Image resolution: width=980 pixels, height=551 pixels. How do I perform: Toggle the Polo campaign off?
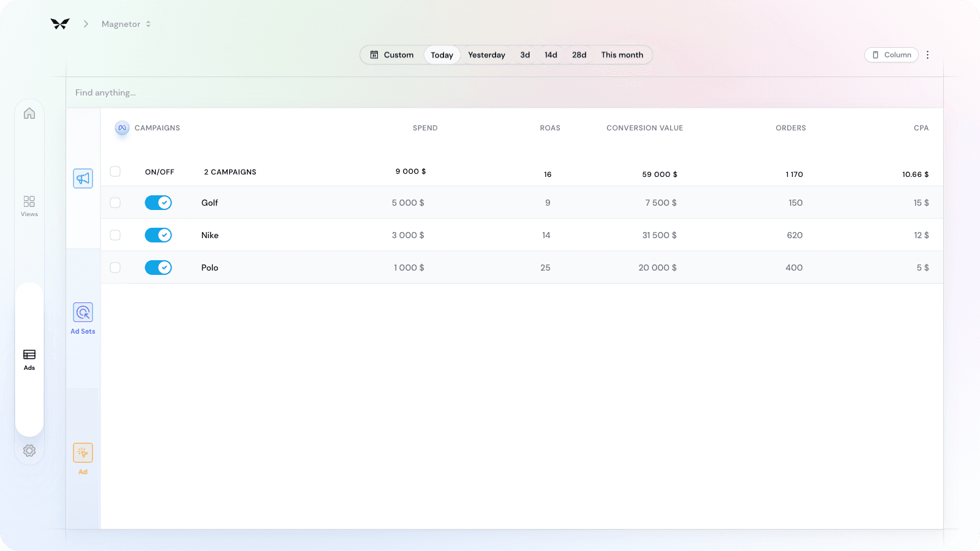click(x=158, y=268)
